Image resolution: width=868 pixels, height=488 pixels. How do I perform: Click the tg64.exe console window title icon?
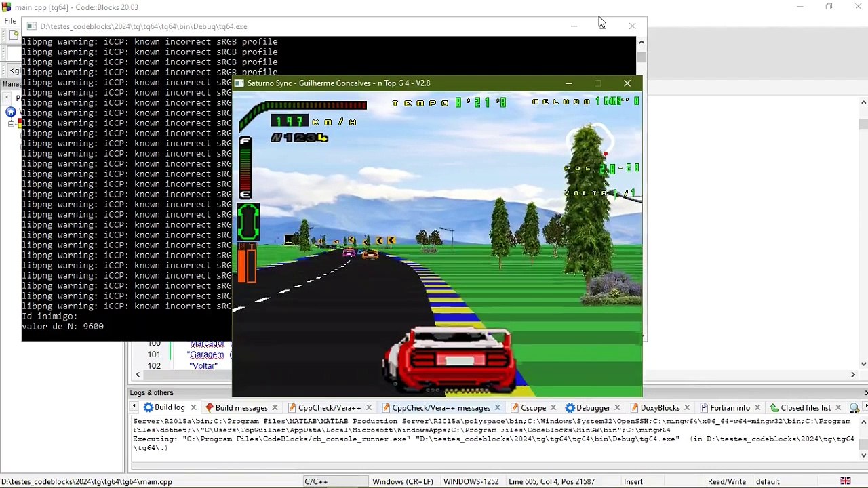pyautogui.click(x=31, y=26)
